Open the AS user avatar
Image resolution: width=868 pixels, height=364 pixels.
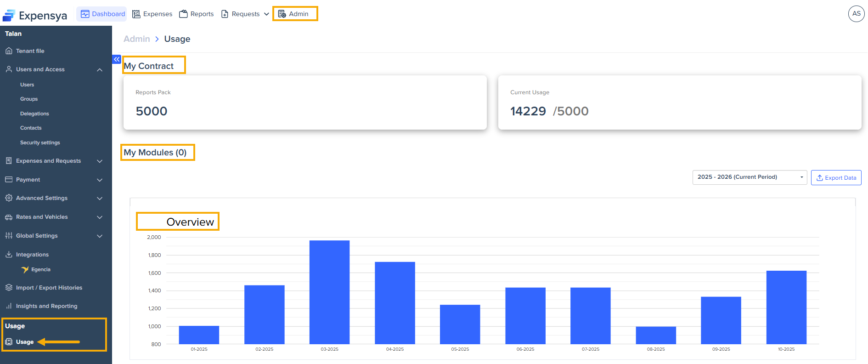856,14
